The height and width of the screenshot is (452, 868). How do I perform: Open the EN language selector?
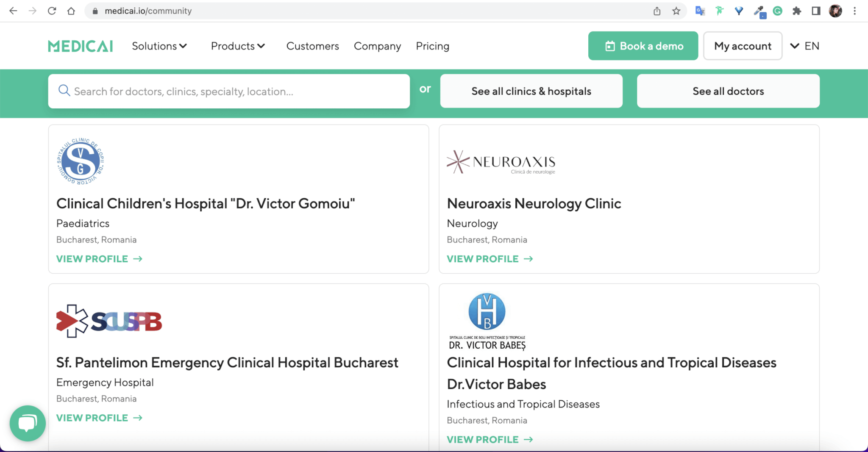805,46
